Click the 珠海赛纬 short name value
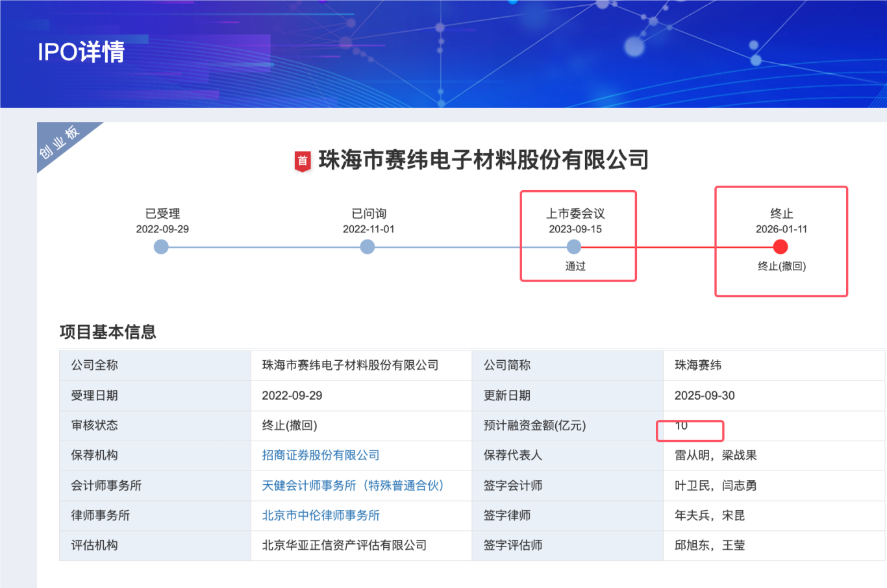Screen dimensions: 887x588 pos(698,365)
